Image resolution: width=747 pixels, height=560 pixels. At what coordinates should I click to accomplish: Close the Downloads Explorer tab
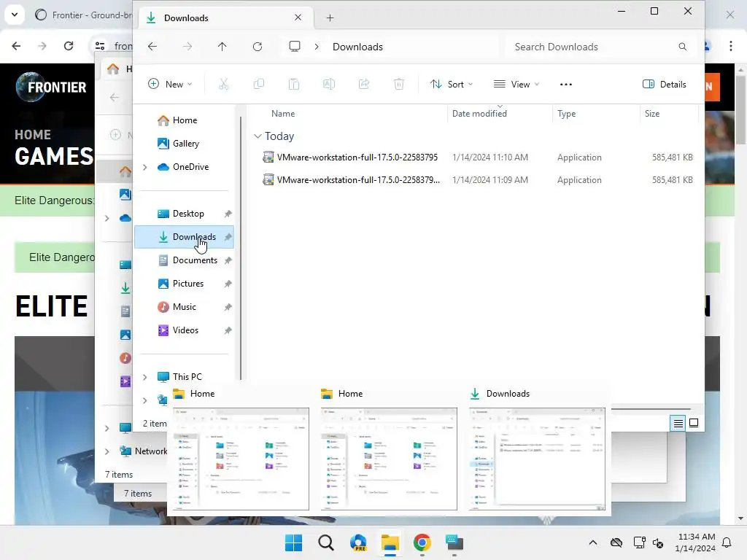pyautogui.click(x=298, y=17)
